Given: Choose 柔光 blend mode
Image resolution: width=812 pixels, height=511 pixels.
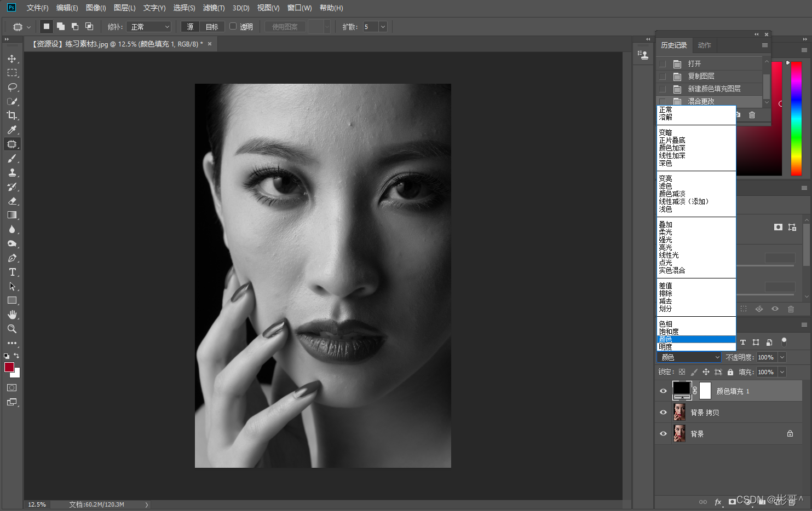Looking at the screenshot, I should [x=665, y=233].
